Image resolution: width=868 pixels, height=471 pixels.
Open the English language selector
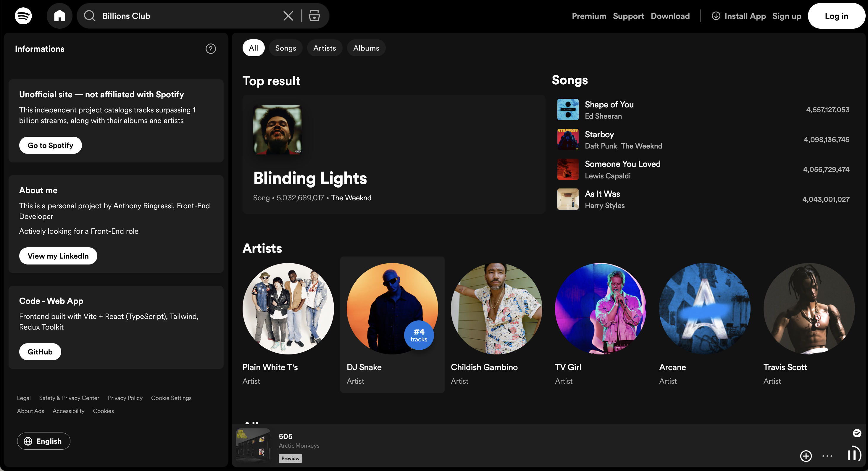[x=43, y=441]
